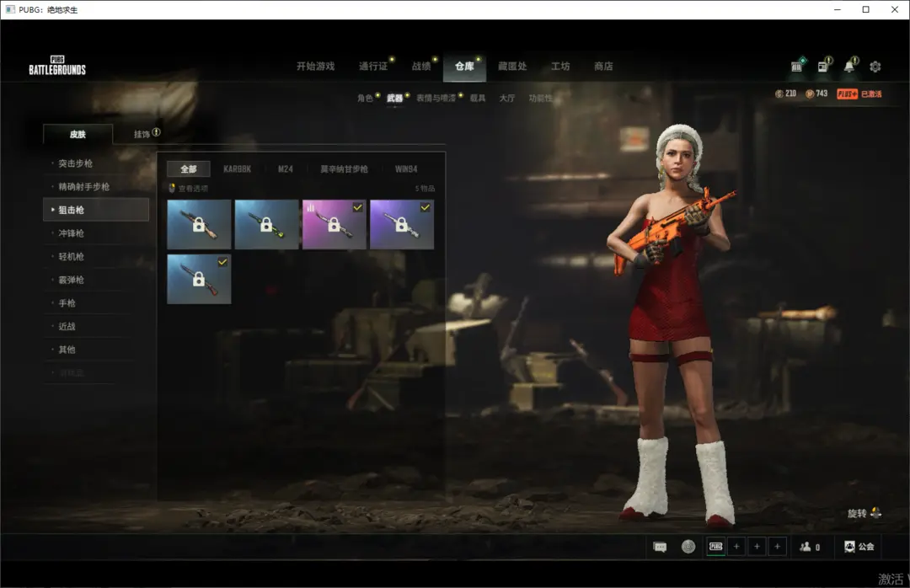Filter skins by 莫辛纳甘步枪

pos(344,169)
